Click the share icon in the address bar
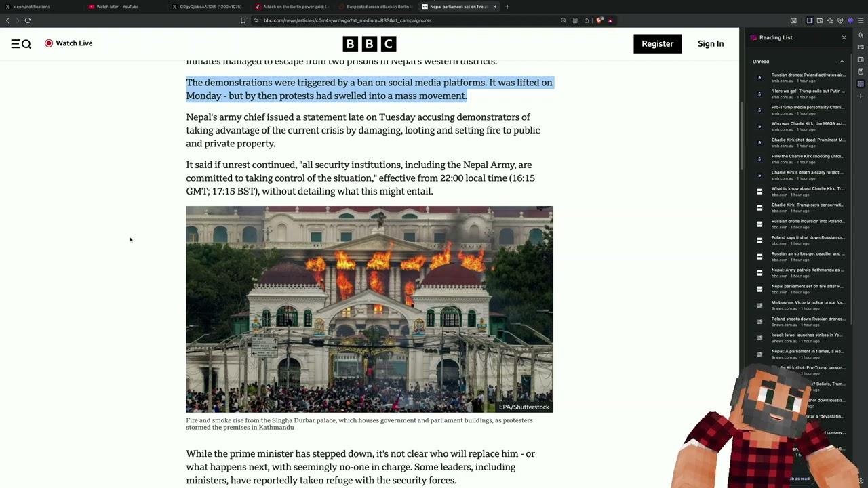Viewport: 868px width, 488px height. pos(587,20)
